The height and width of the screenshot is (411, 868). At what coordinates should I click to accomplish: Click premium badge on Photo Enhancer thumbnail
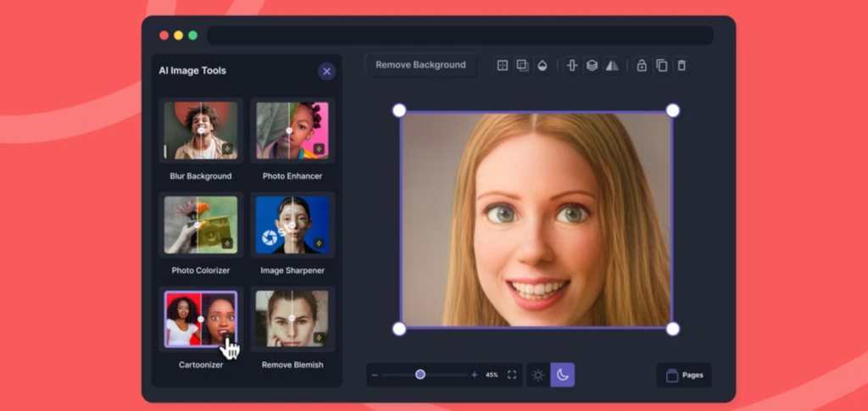pos(319,149)
